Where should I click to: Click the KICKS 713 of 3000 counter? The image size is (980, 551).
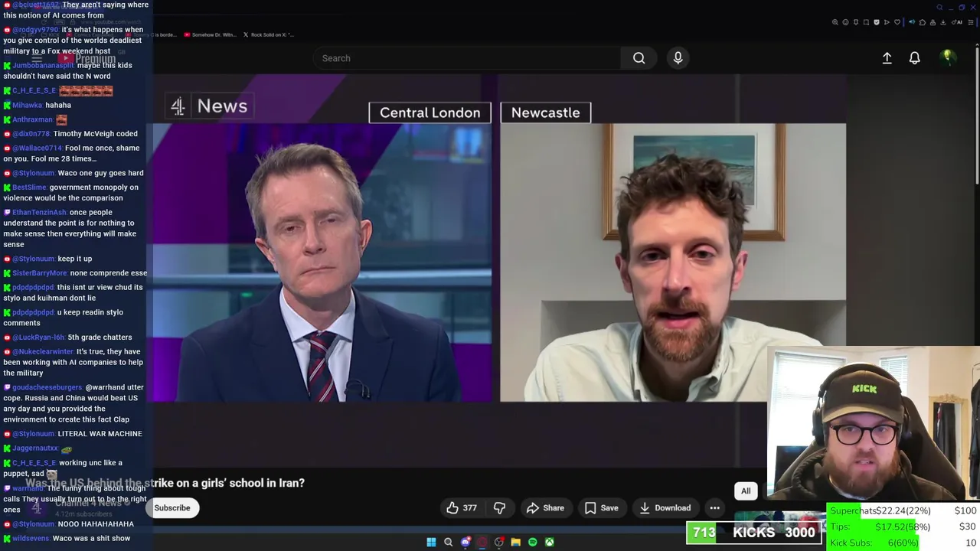coord(755,533)
